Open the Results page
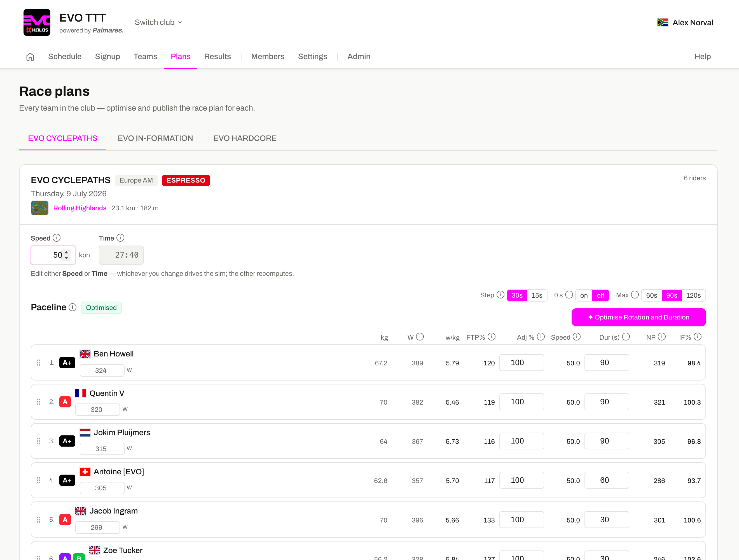Image resolution: width=739 pixels, height=560 pixels. [x=218, y=57]
